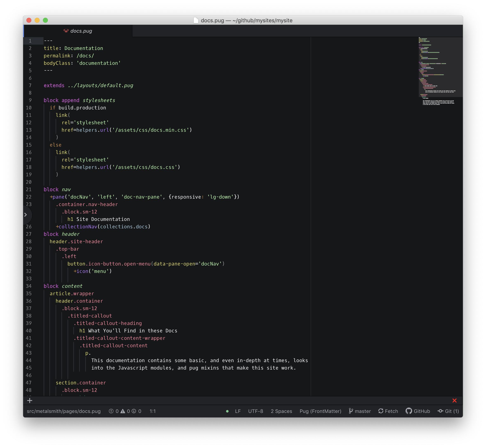The image size is (486, 448).
Task: Click the 1:1 cursor position indicator
Action: [152, 411]
